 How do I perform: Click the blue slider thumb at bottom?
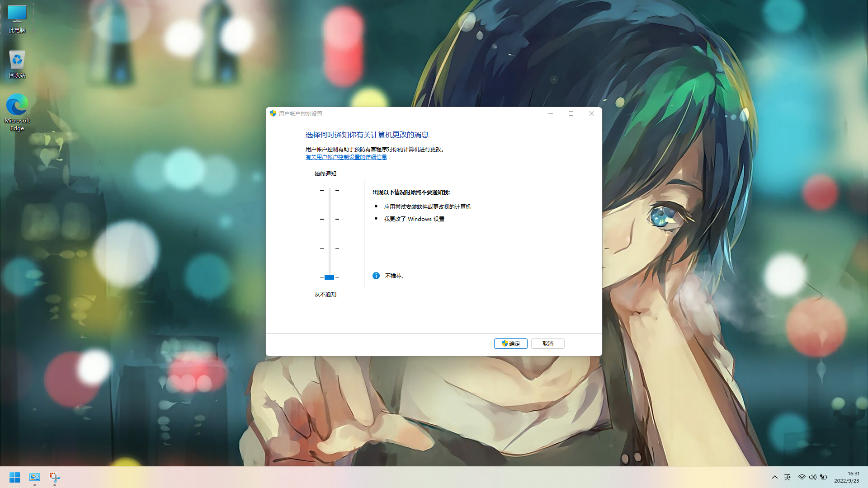pyautogui.click(x=329, y=277)
